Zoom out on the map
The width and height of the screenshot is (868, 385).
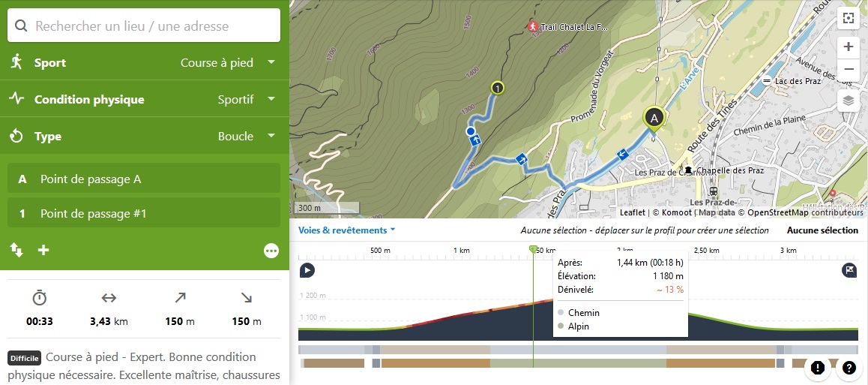[x=849, y=69]
